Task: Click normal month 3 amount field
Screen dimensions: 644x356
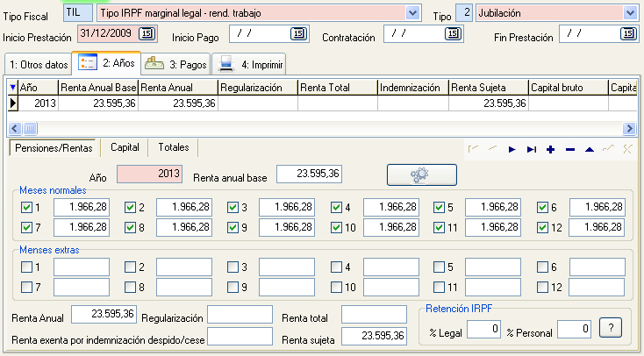Action: (287, 207)
